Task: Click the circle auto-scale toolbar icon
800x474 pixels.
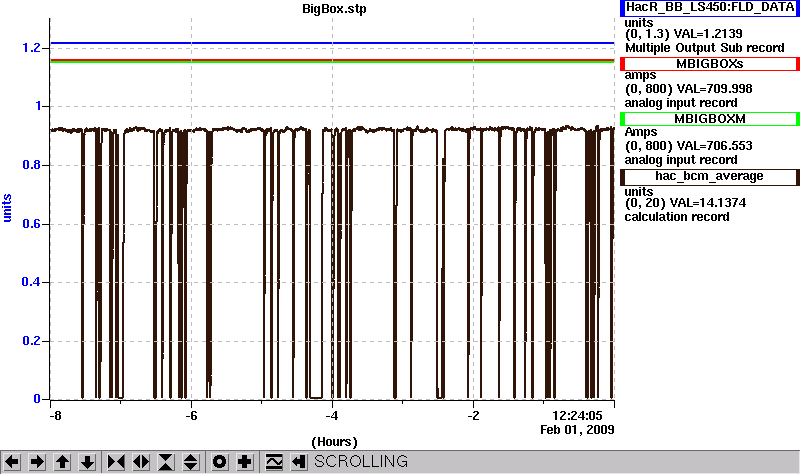Action: click(x=219, y=462)
